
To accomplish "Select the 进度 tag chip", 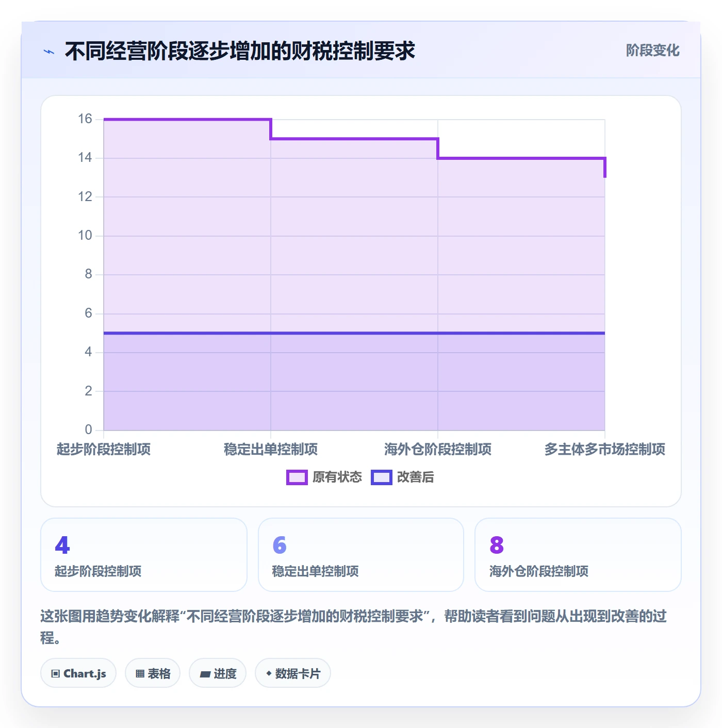I will (218, 673).
